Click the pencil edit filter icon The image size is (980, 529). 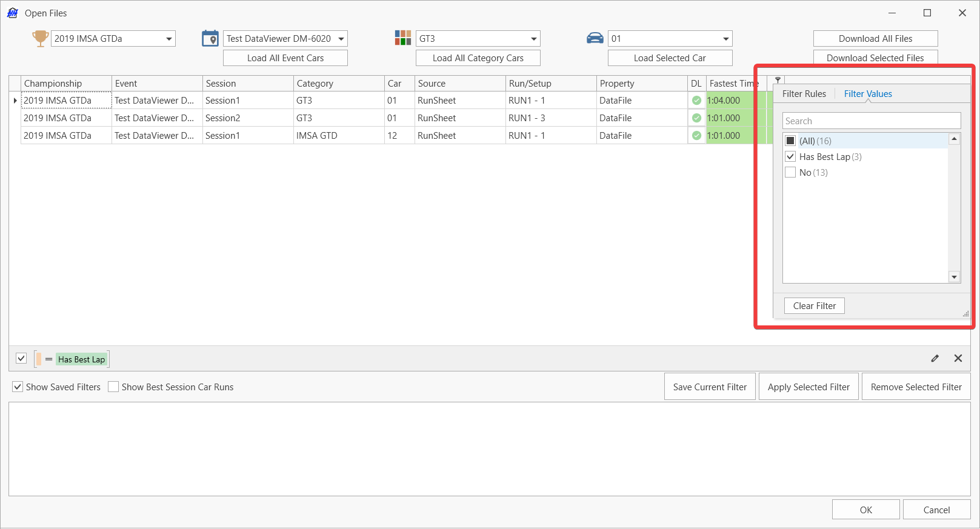click(x=935, y=358)
